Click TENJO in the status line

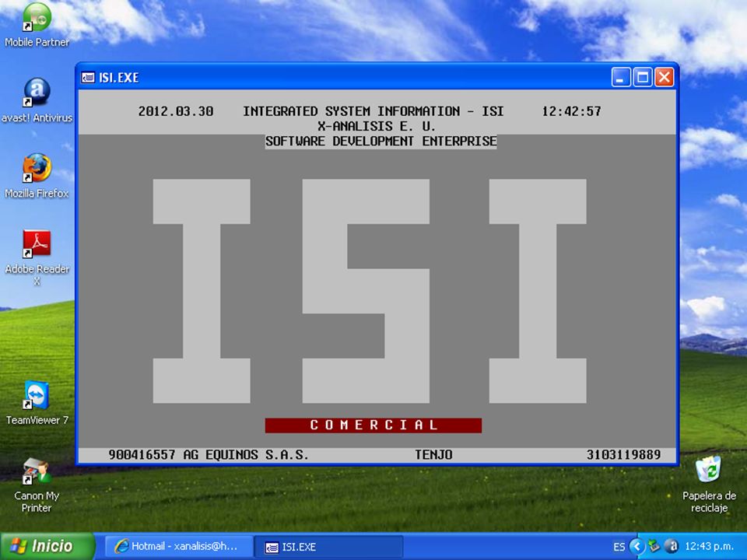[x=433, y=455]
